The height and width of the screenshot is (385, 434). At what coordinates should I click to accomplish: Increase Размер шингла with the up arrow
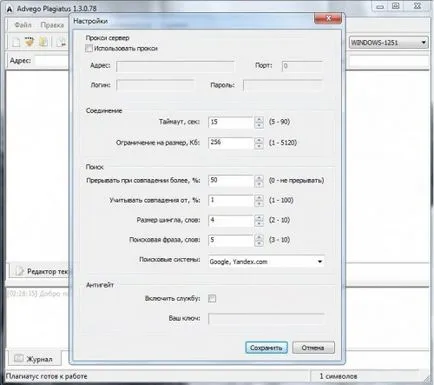259,218
